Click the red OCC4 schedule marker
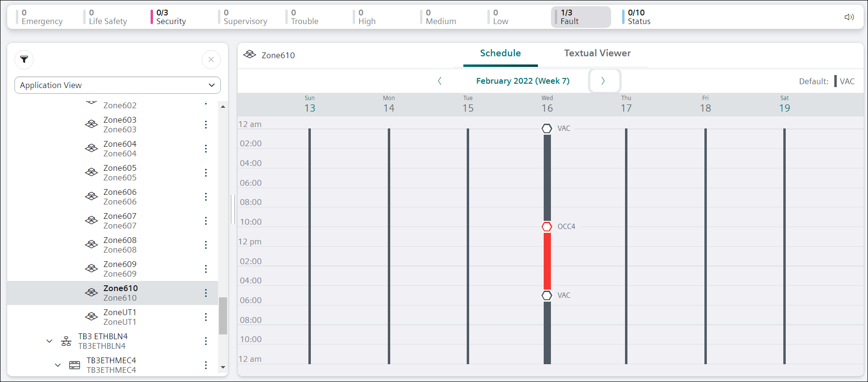The image size is (868, 382). coord(547,227)
